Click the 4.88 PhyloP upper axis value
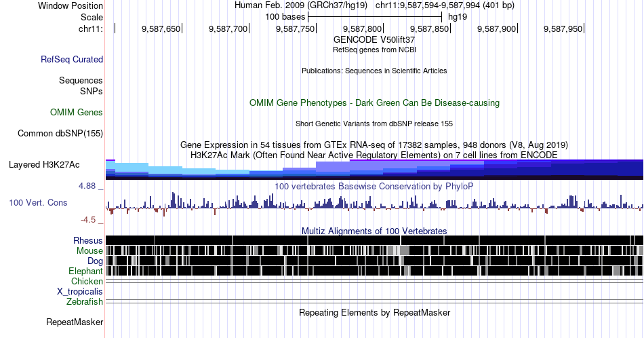Image resolution: width=644 pixels, height=338 pixels. (x=87, y=186)
